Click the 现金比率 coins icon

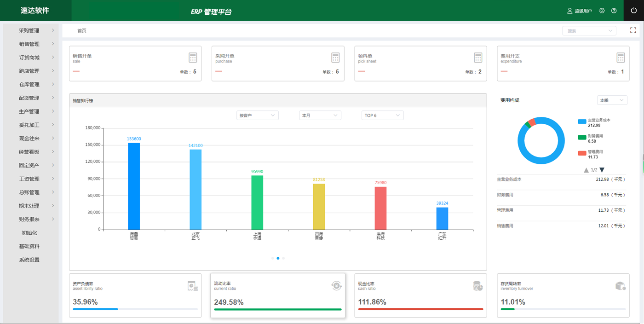click(x=478, y=286)
